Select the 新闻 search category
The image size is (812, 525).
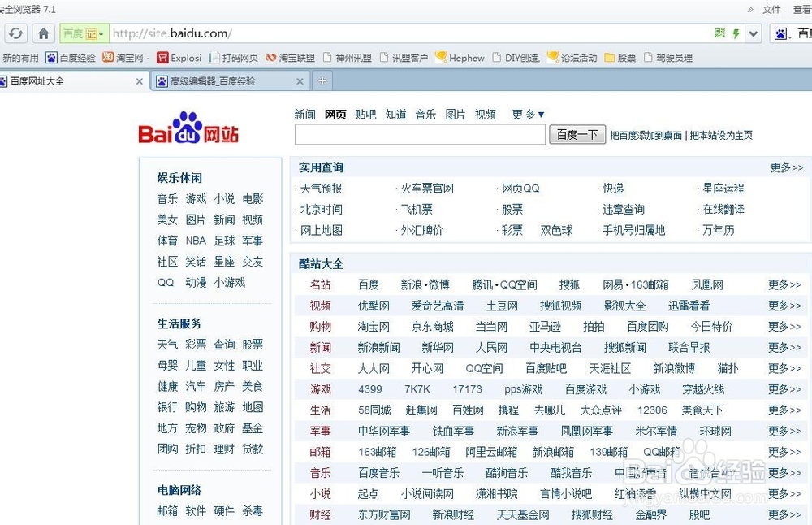tap(304, 115)
